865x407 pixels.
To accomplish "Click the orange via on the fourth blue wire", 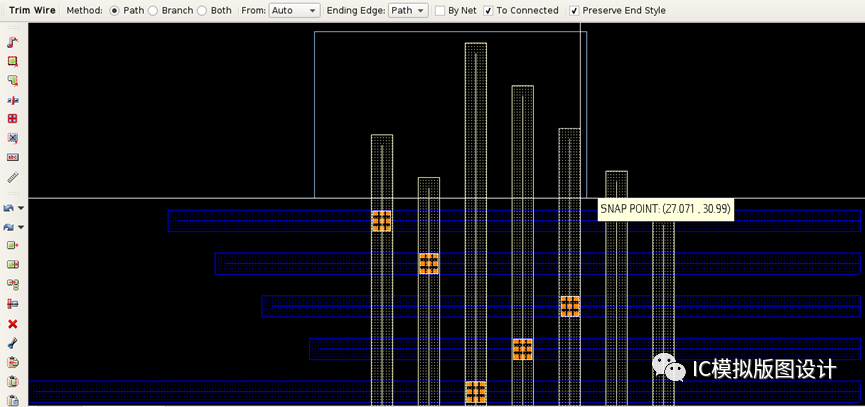I will point(522,349).
